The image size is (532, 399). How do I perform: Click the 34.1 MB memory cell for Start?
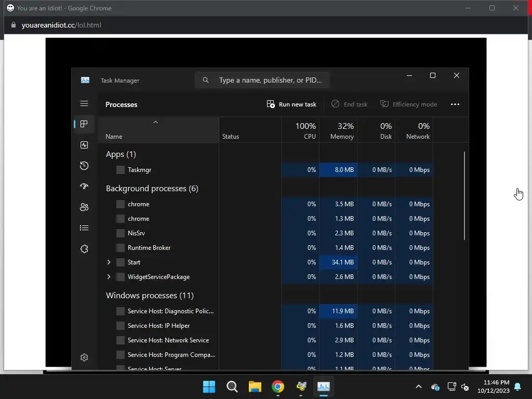(338, 262)
